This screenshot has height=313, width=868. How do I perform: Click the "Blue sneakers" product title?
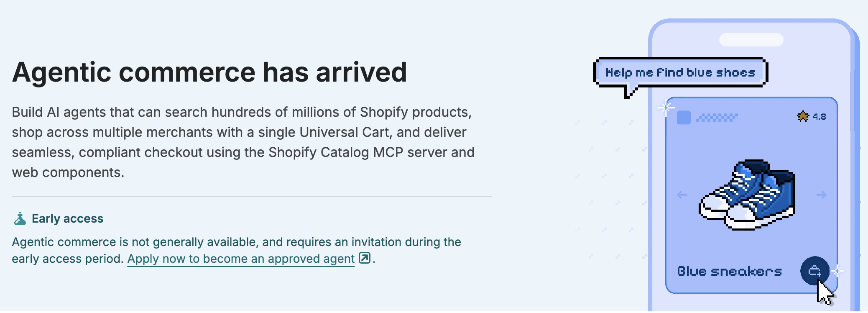[729, 272]
